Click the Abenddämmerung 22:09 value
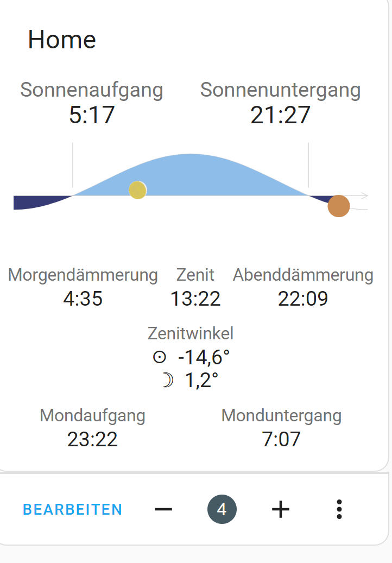Image resolution: width=392 pixels, height=563 pixels. [303, 299]
